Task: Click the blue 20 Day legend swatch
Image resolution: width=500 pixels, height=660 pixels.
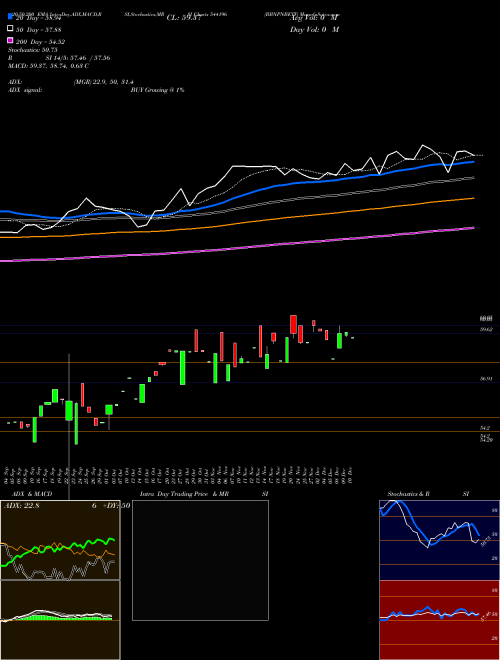Action: tap(10, 17)
